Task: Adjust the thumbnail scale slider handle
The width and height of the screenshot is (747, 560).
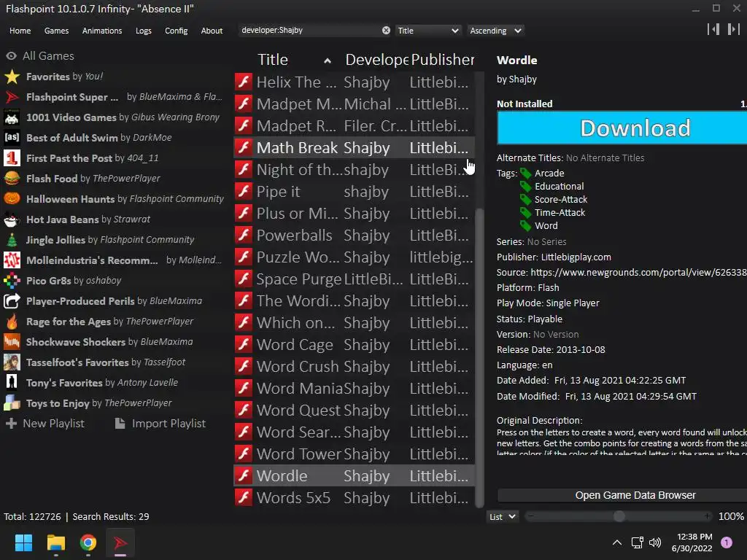Action: click(x=619, y=516)
